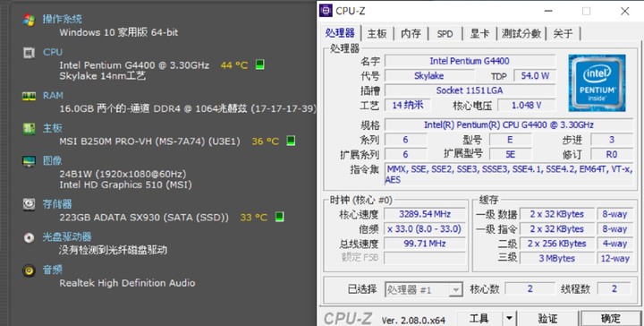Click Intel HD Graphics 510 (MSI) text
644x326 pixels.
[125, 185]
